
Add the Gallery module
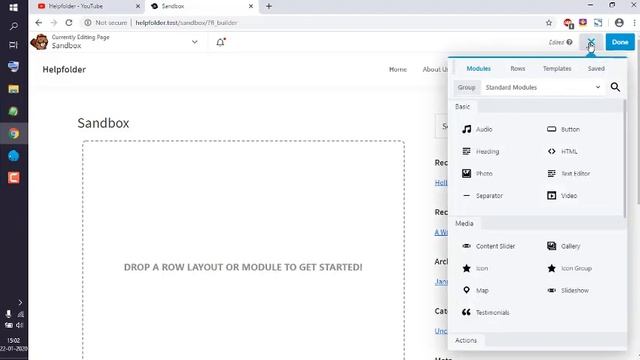tap(563, 246)
